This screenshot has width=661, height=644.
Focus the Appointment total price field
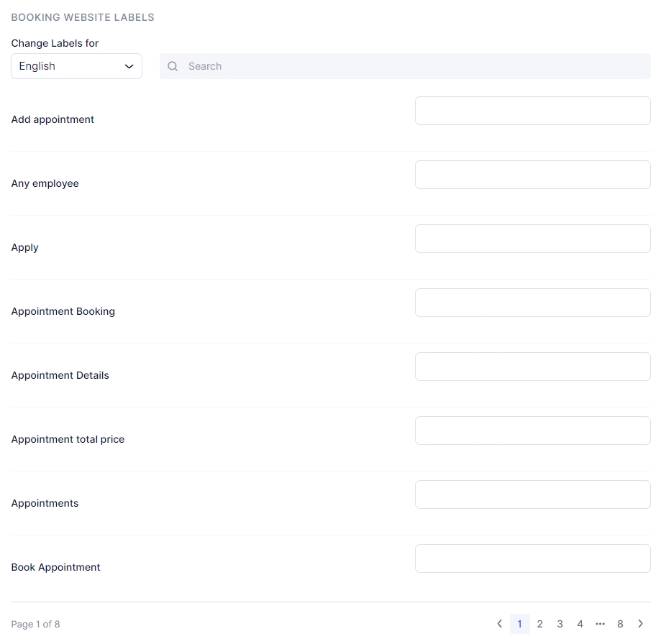(532, 431)
